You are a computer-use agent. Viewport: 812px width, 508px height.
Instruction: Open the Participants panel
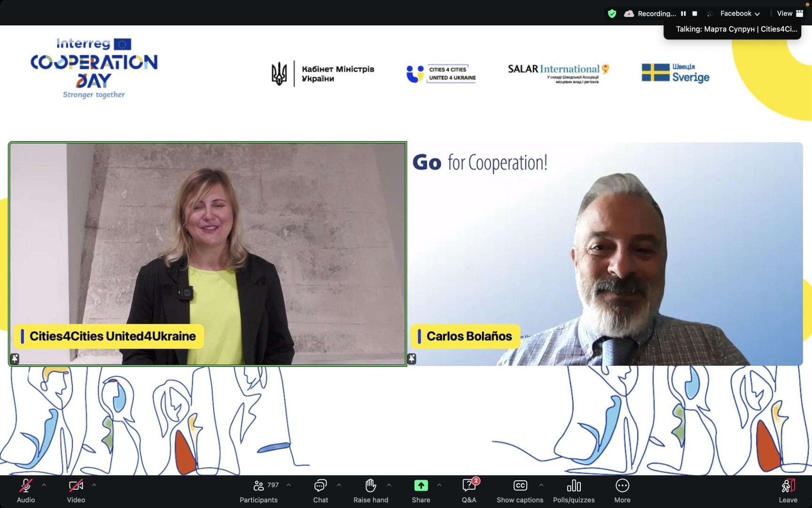click(x=258, y=490)
